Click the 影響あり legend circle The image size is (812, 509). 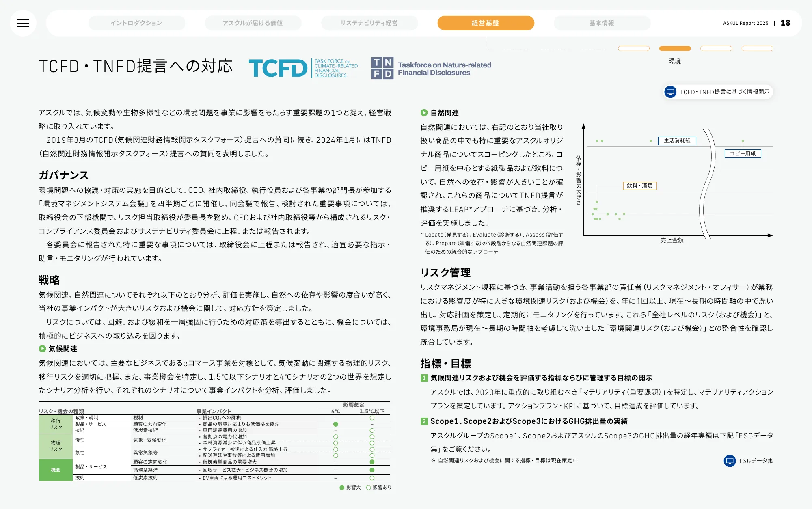coord(368,488)
